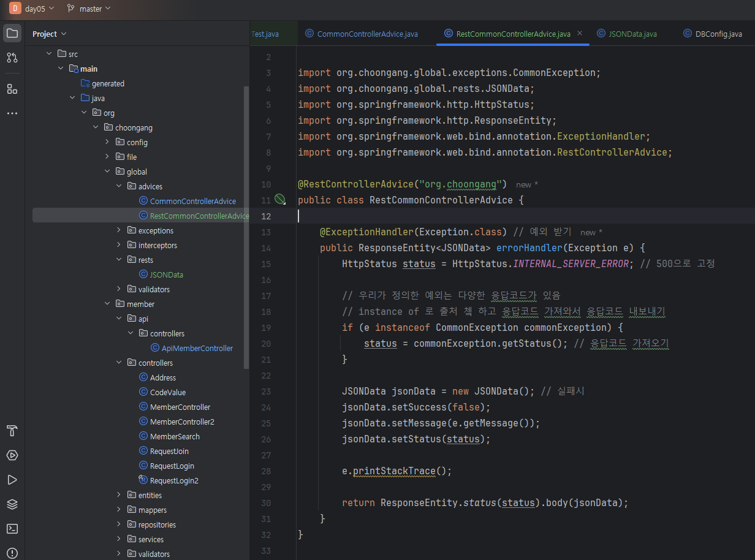This screenshot has height=560, width=755.
Task: Open the Problems tool window icon
Action: pyautogui.click(x=12, y=553)
